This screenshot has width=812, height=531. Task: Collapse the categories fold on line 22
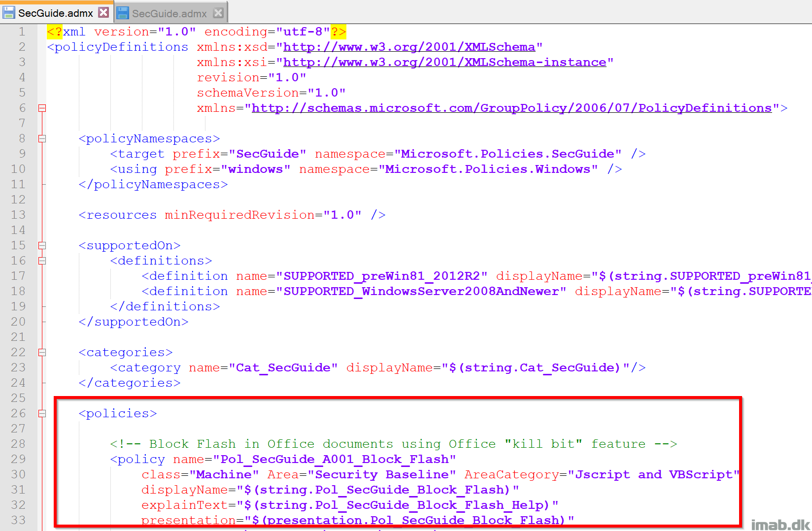42,352
